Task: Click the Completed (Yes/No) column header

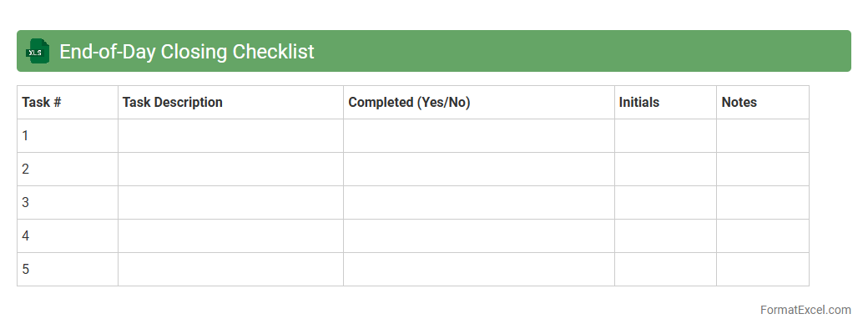Action: pyautogui.click(x=409, y=103)
